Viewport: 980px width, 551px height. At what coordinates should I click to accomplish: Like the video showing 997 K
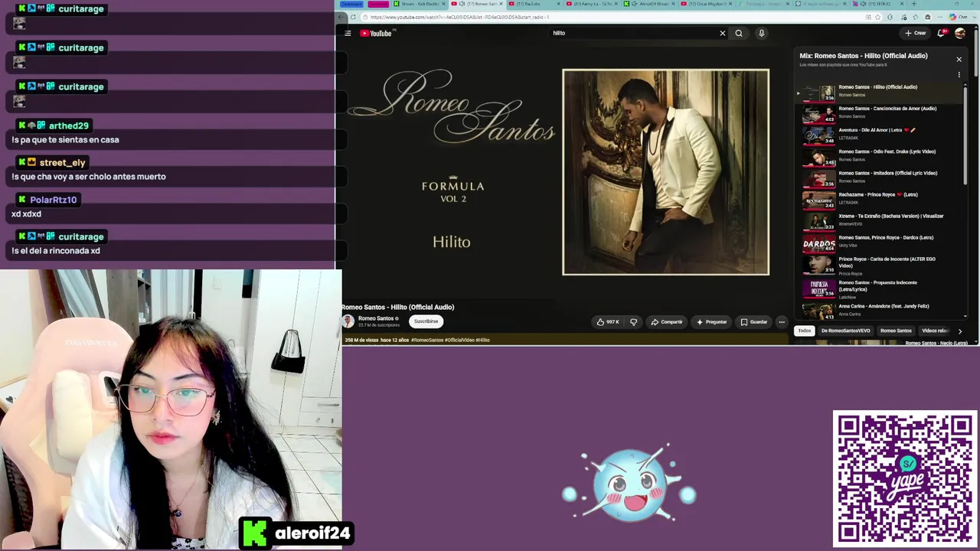(608, 322)
